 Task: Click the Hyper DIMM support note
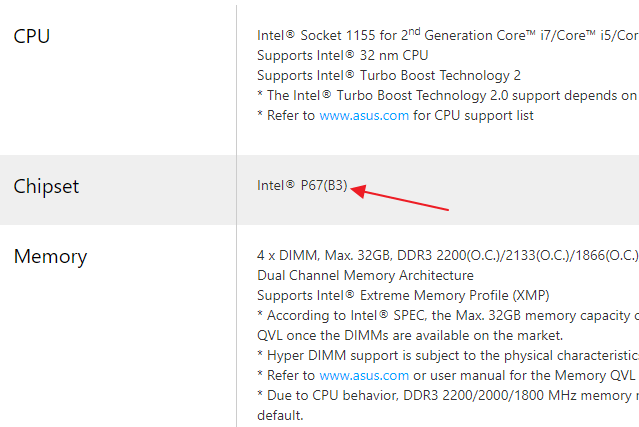click(x=446, y=355)
